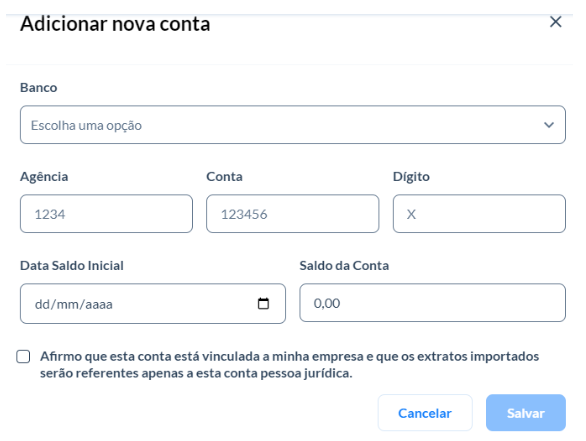Cancel adding the new account
Viewport: 586px width, 441px height.
tap(425, 413)
